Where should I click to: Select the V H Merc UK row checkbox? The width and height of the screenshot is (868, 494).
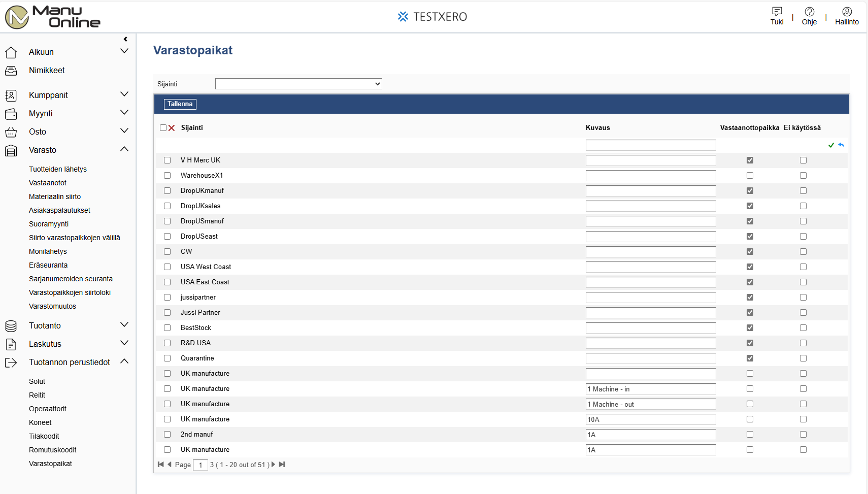point(167,160)
